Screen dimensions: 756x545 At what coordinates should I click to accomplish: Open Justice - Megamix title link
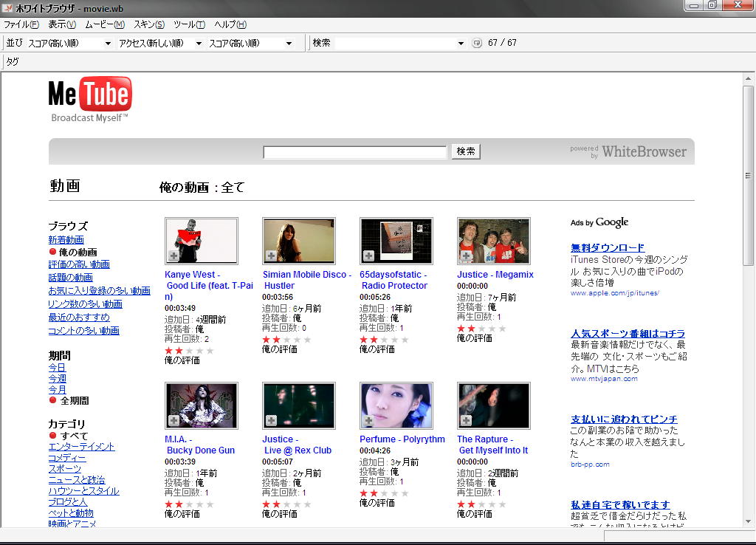pos(495,275)
